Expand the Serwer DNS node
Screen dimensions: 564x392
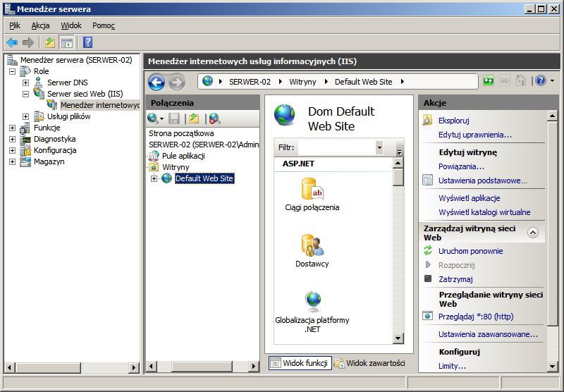click(x=25, y=82)
